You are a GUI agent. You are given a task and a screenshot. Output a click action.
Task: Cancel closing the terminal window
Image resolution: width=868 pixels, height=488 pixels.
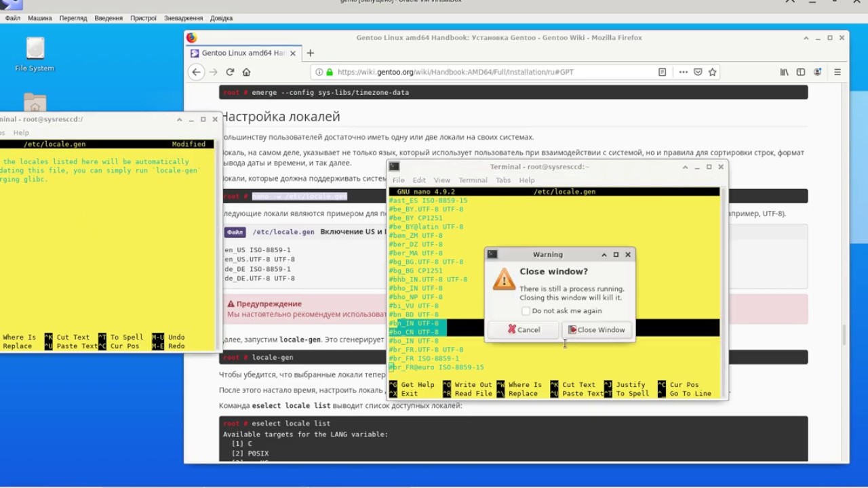pyautogui.click(x=524, y=330)
